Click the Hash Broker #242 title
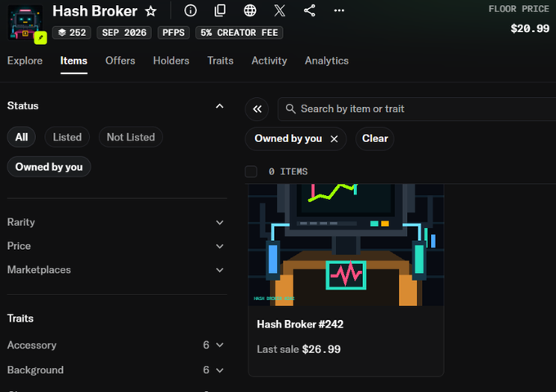Screen dimensions: 556x392 300,324
